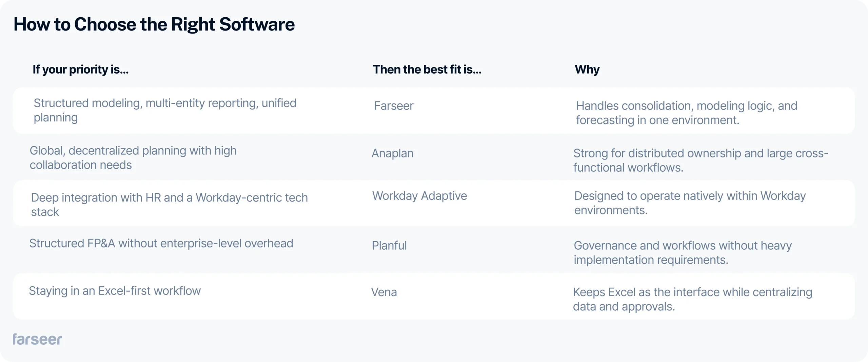Select the Planful cell in the table
Viewport: 868px width, 362px height.
[389, 246]
